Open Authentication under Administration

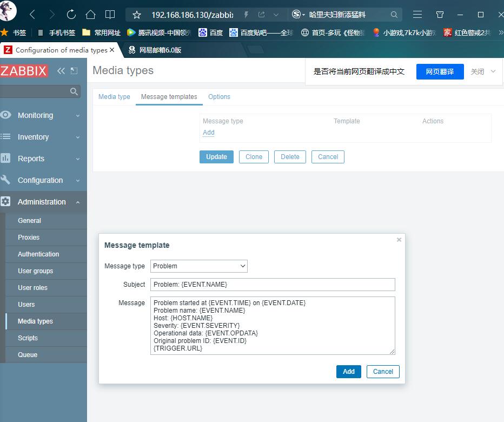[46, 254]
